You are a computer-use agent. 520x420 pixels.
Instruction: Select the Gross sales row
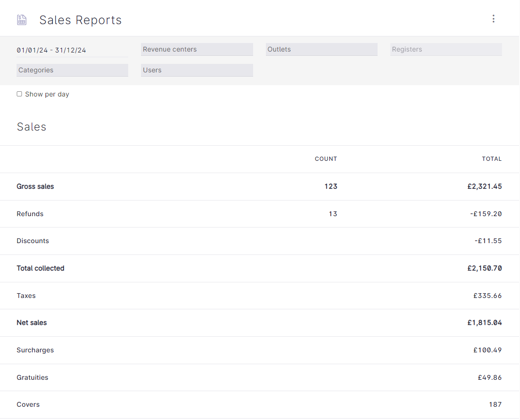[260, 186]
